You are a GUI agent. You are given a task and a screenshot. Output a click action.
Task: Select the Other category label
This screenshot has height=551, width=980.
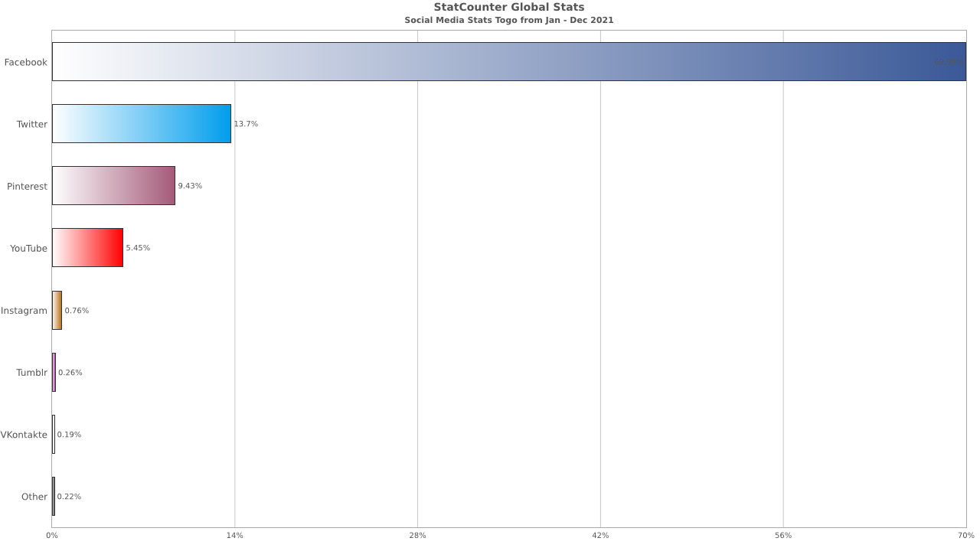click(x=34, y=497)
